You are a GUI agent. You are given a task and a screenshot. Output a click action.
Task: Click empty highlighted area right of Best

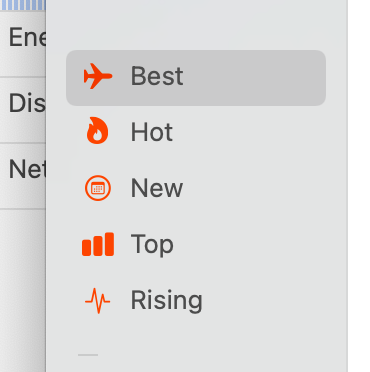(x=253, y=78)
